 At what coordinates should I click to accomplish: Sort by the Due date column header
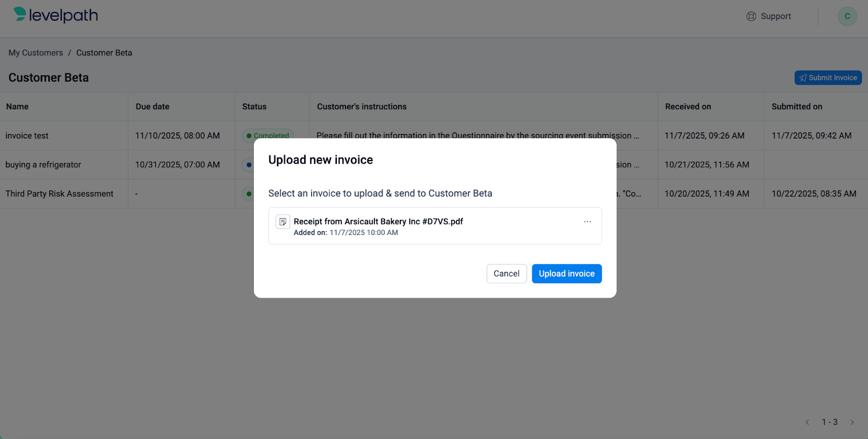(x=152, y=106)
